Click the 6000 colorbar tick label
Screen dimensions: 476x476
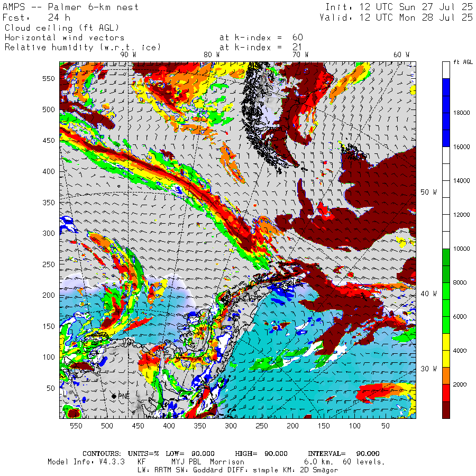(x=460, y=317)
